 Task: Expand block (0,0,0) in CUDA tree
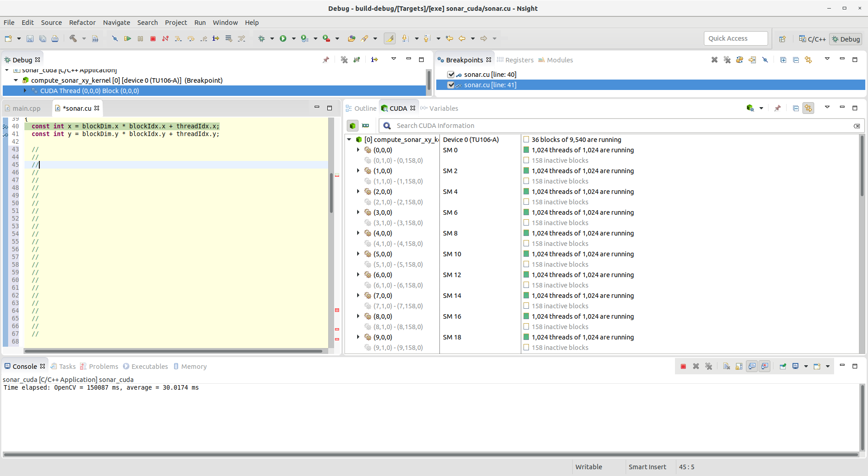pos(359,150)
